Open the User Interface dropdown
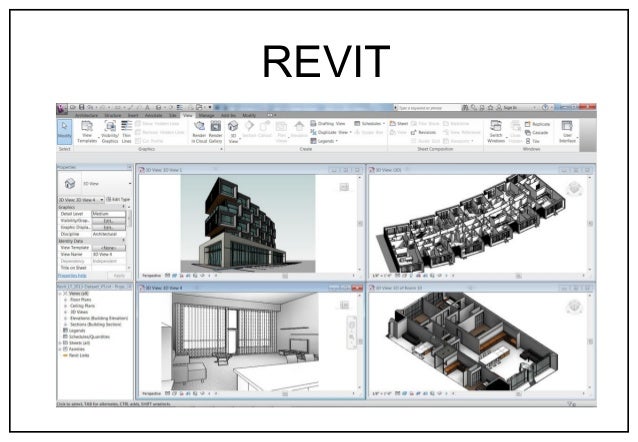The image size is (638, 442). [x=568, y=132]
